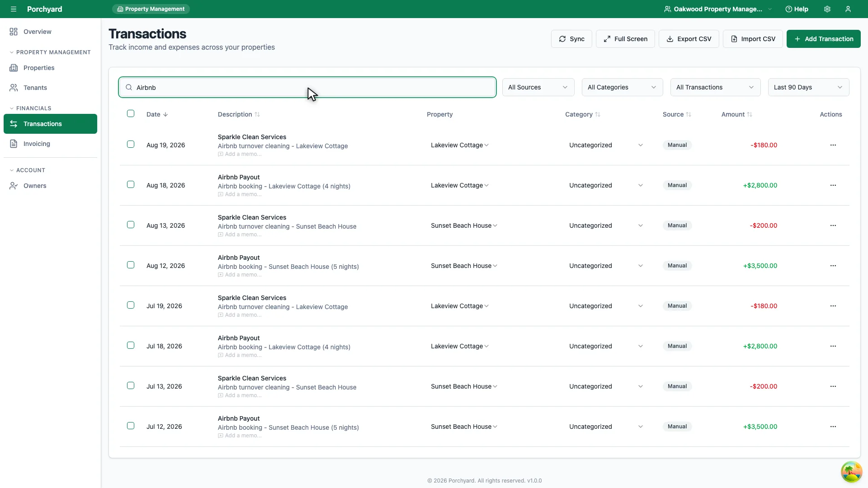
Task: Sort by Category column arrows
Action: [598, 114]
